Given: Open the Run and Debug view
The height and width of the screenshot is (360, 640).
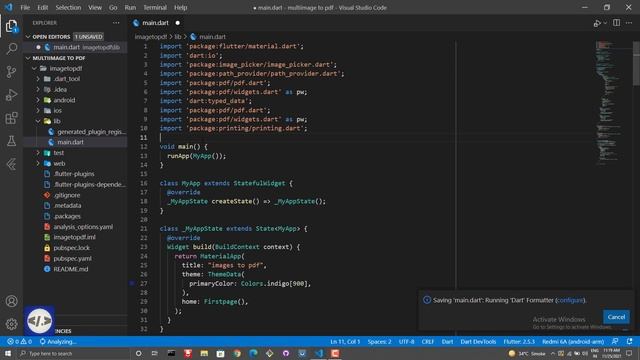Looking at the screenshot, I should [11, 95].
